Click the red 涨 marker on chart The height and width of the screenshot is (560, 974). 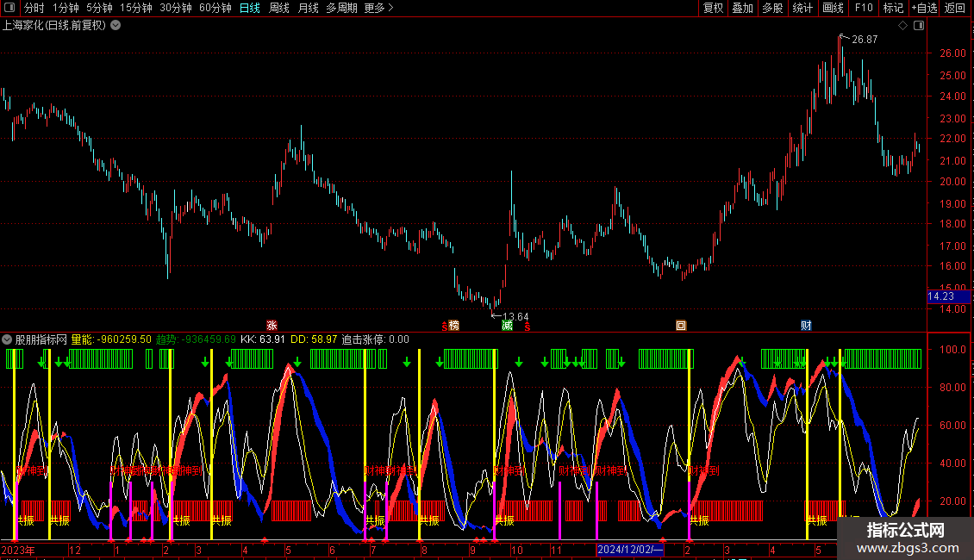click(x=272, y=326)
